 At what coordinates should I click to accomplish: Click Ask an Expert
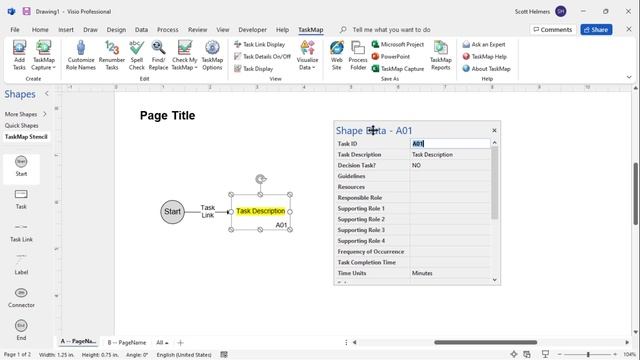coord(484,44)
